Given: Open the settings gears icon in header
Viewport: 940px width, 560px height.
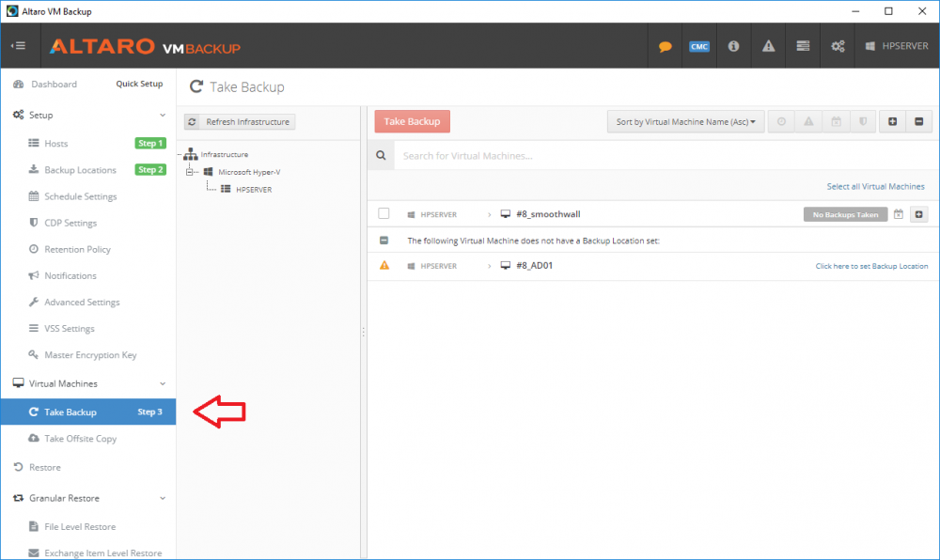Looking at the screenshot, I should pos(838,46).
